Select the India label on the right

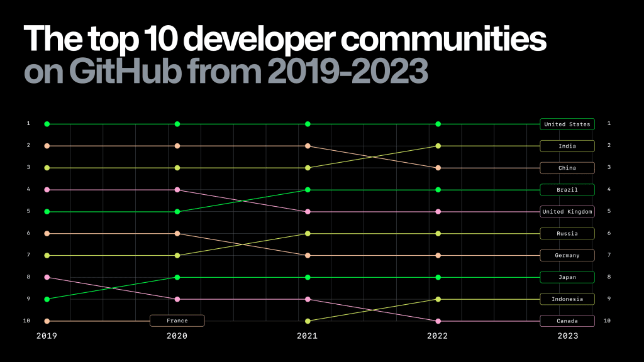567,146
